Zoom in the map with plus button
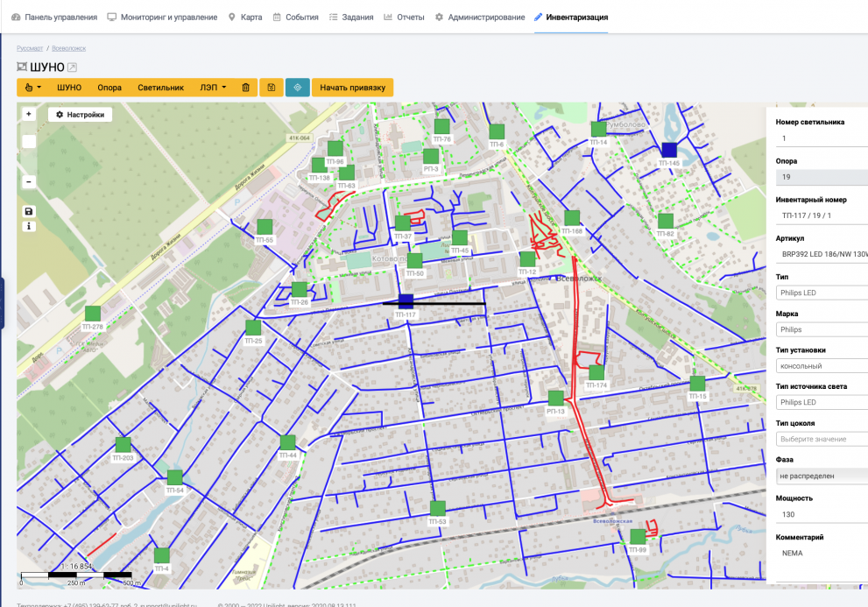 29,114
